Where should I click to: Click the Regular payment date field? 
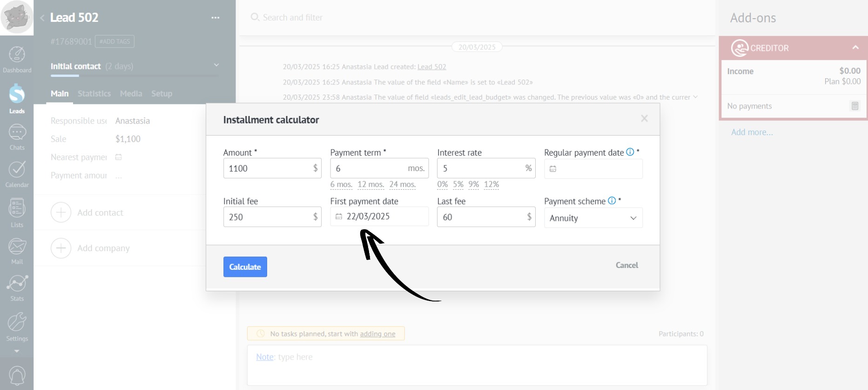click(593, 169)
